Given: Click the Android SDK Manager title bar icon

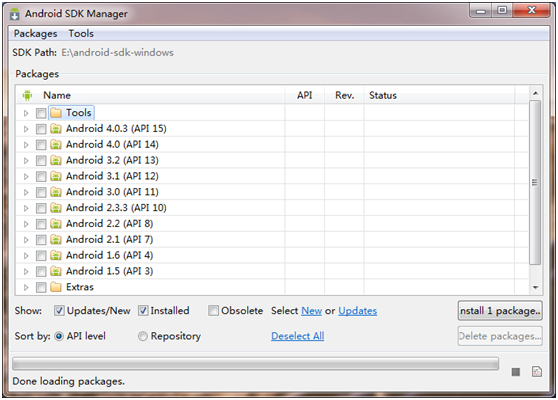Looking at the screenshot, I should tap(15, 14).
